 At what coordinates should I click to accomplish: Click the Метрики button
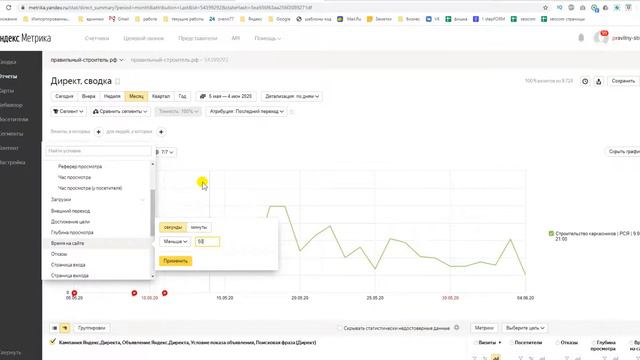pos(484,328)
